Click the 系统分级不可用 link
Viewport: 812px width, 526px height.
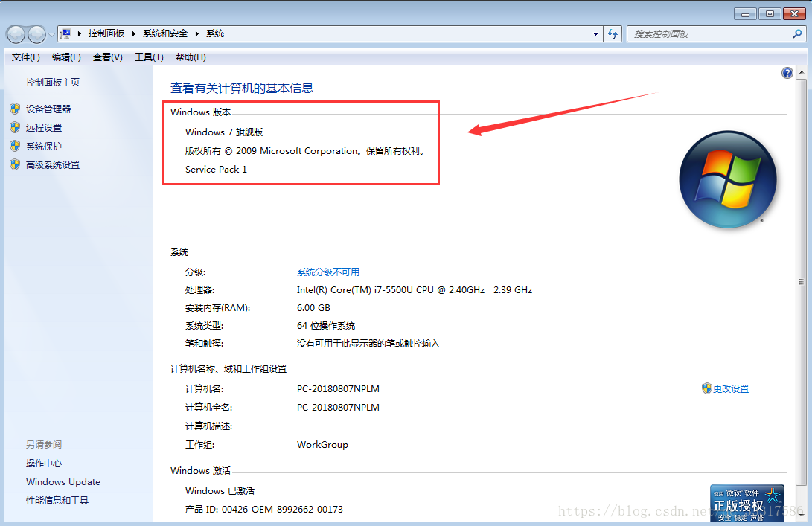328,272
